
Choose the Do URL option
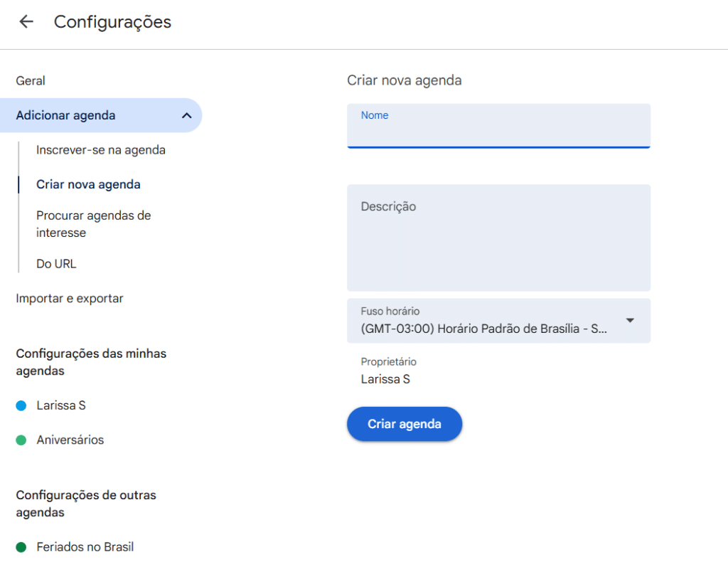click(x=56, y=264)
